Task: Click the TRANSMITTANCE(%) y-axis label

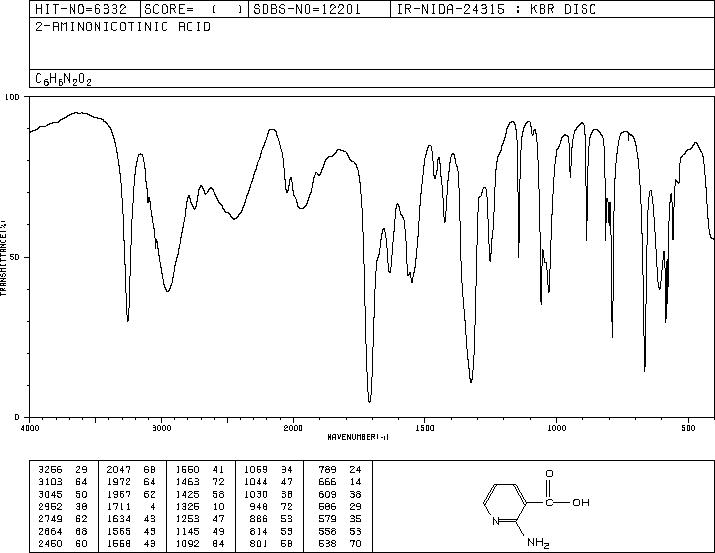Action: pos(3,258)
